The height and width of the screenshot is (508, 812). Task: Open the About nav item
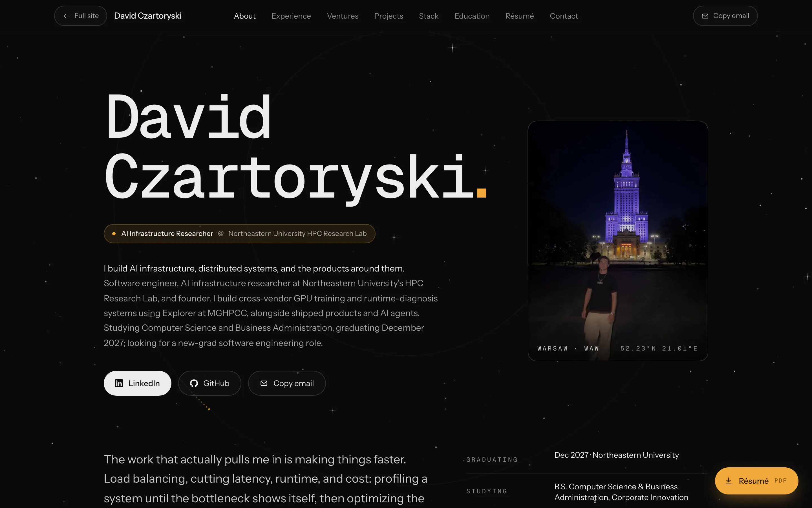(245, 16)
